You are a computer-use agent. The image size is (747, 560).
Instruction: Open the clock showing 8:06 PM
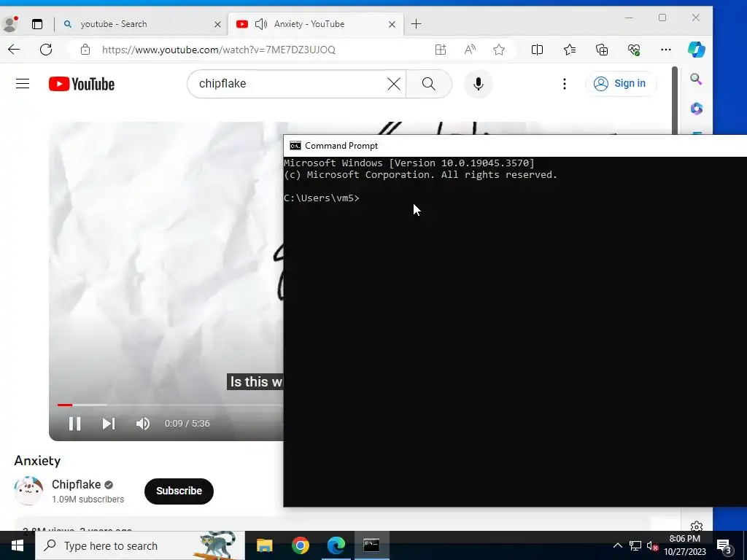click(684, 545)
